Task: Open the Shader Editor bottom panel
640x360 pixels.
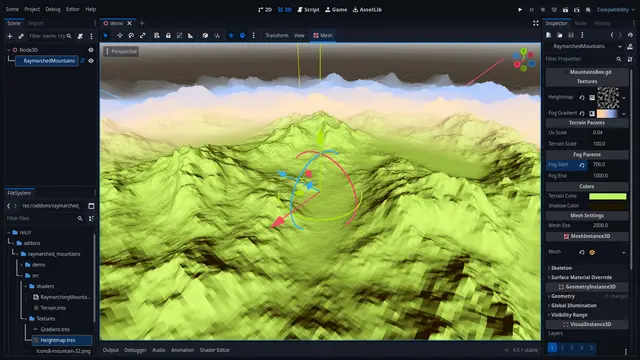Action: point(215,350)
